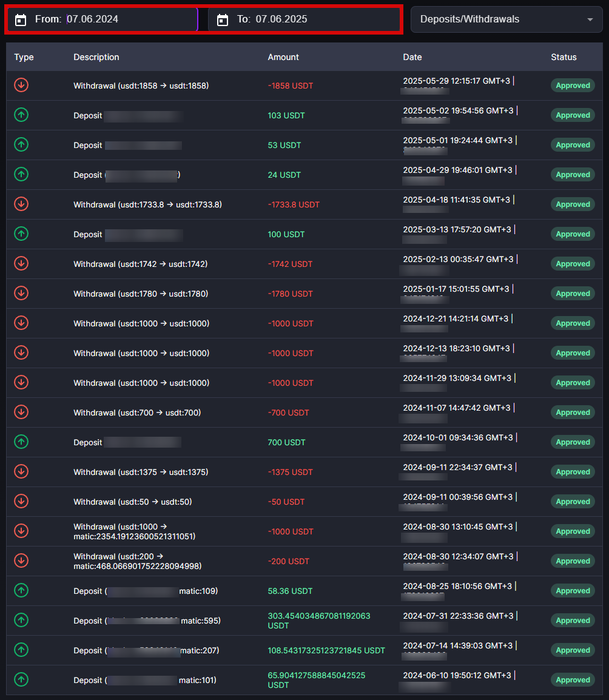The width and height of the screenshot is (609, 700).
Task: Click the Date column header
Action: tap(412, 57)
